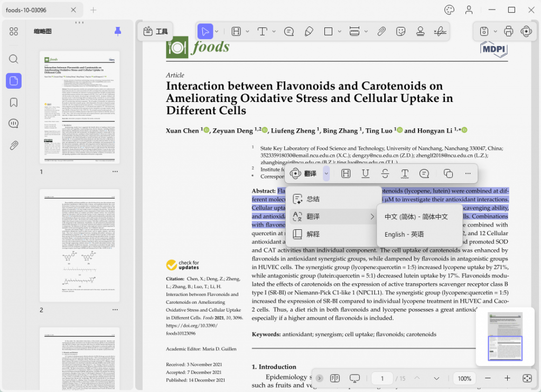The image size is (541, 392).
Task: Choose 总结 summarize menu item
Action: click(333, 199)
